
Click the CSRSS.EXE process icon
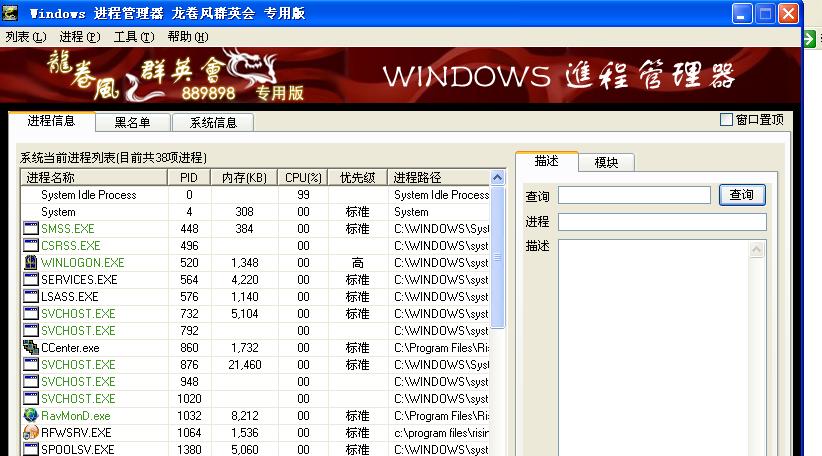[31, 245]
